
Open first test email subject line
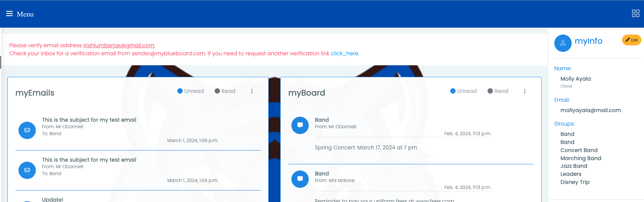click(x=89, y=120)
